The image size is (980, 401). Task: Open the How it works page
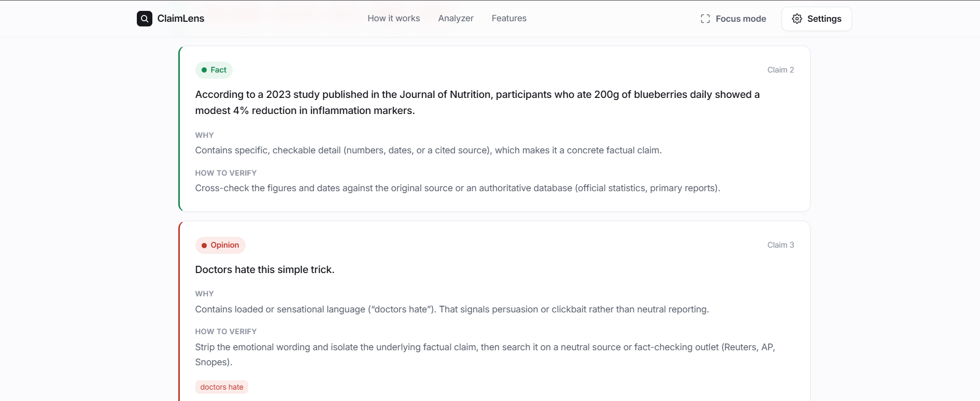394,18
